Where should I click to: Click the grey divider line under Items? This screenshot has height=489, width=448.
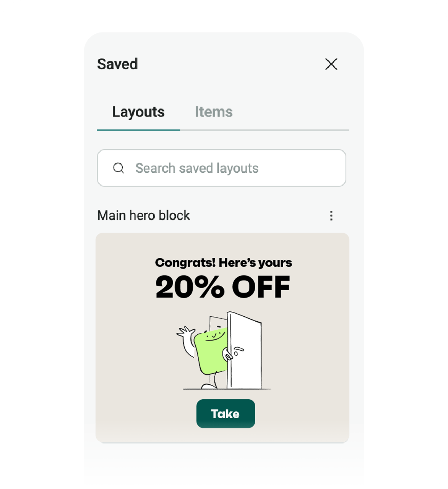[264, 130]
